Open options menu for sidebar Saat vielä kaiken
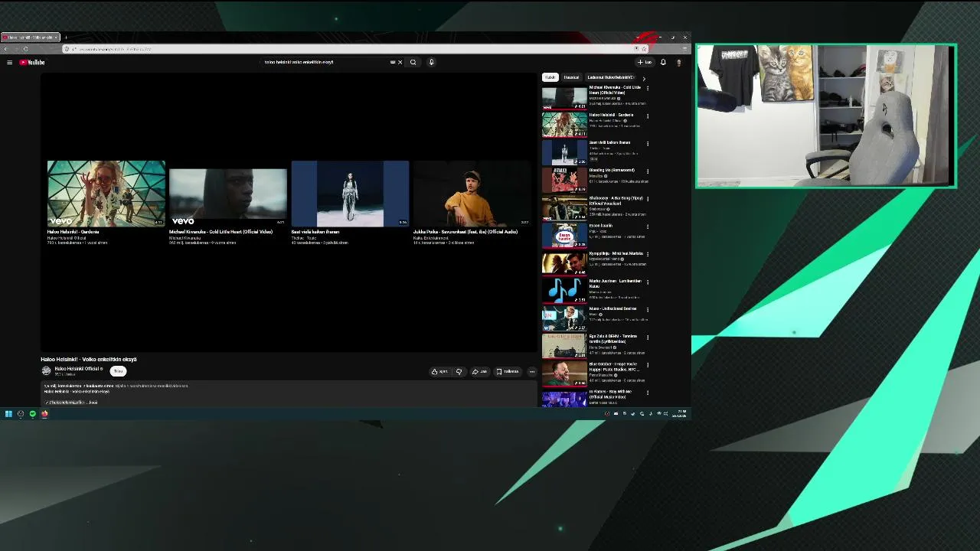Screen dimensions: 980x551 coord(648,144)
